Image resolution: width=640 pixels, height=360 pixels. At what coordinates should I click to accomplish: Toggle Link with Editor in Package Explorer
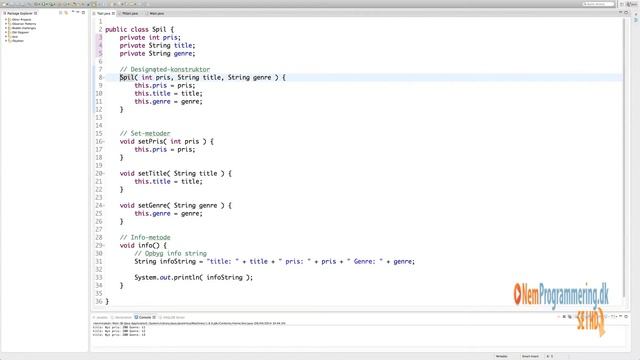tap(66, 13)
